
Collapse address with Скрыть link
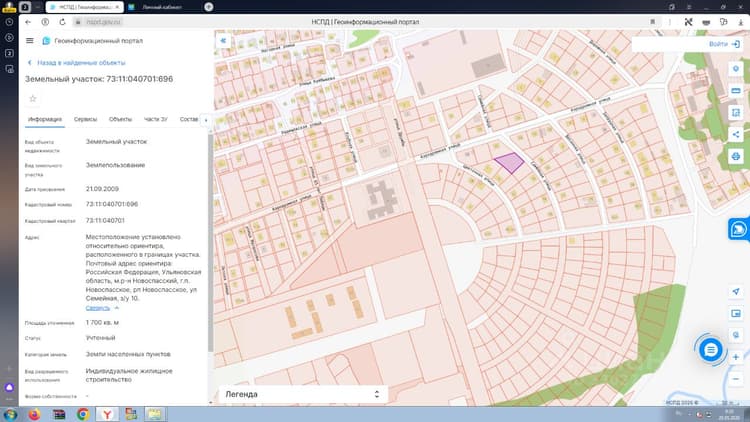pos(98,308)
